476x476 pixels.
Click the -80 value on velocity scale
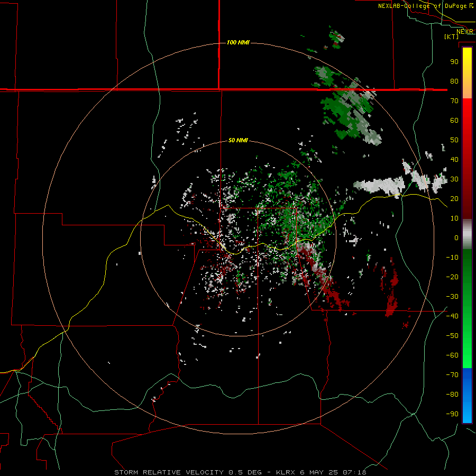coord(452,395)
